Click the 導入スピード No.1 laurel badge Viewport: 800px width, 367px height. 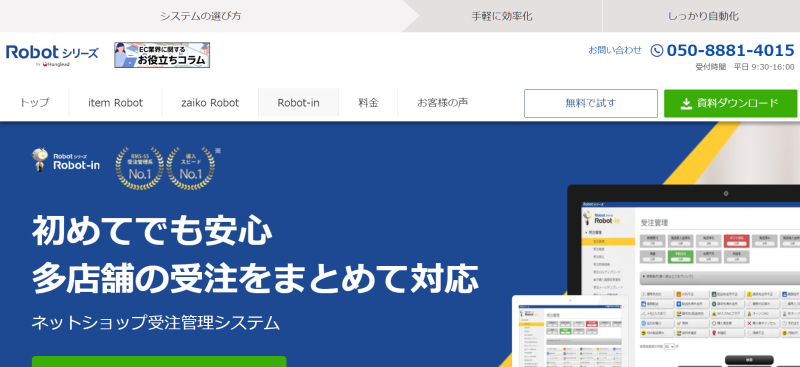[191, 168]
